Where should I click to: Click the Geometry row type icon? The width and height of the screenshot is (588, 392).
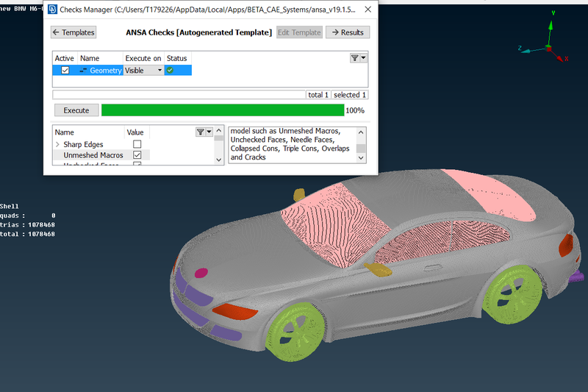point(83,70)
